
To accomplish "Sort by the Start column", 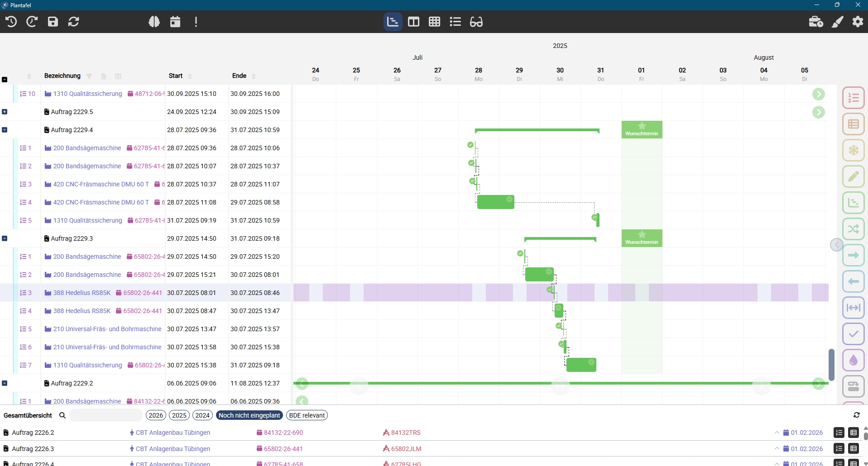I will pos(190,76).
